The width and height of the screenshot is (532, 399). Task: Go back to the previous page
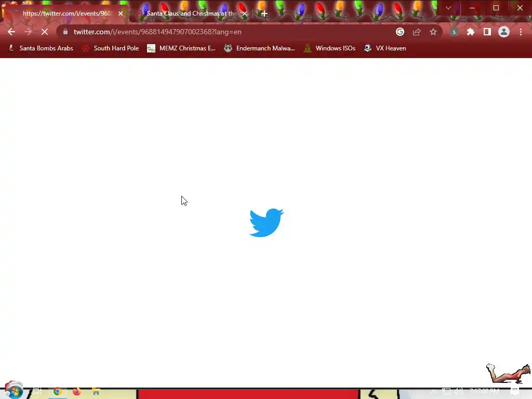click(x=11, y=32)
